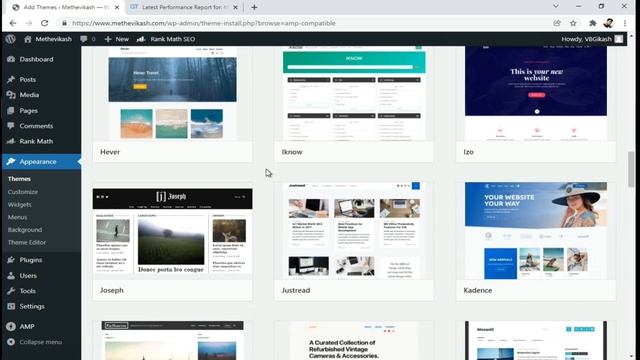Select the Kadence theme thumbnail

[x=536, y=231]
